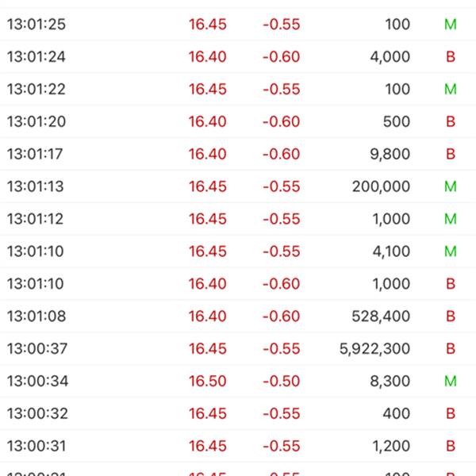Click the B marker on the 1,200 trade
The height and width of the screenshot is (476, 476).
point(451,446)
